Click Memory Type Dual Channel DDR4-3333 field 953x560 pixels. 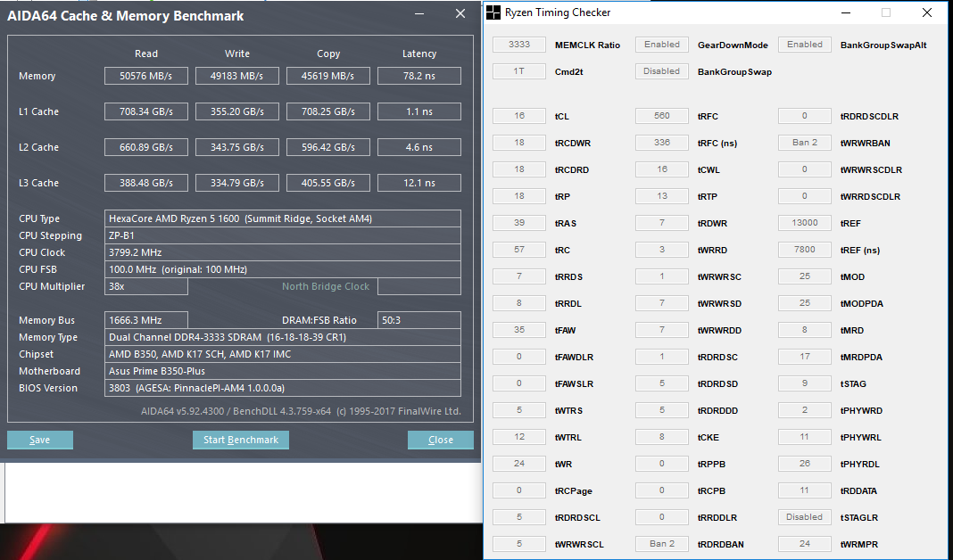pos(283,337)
